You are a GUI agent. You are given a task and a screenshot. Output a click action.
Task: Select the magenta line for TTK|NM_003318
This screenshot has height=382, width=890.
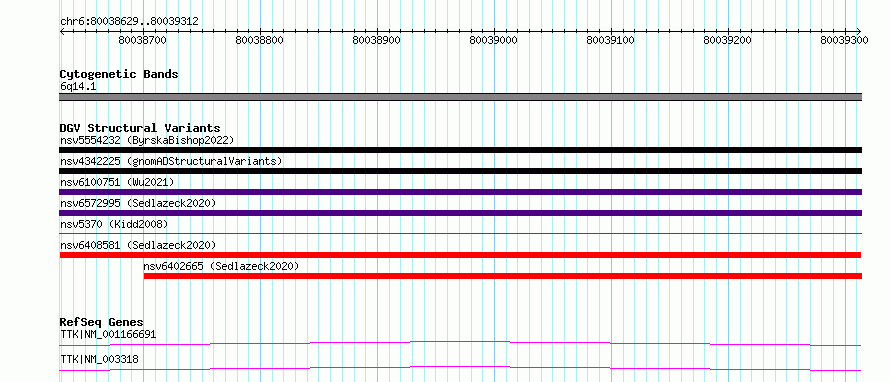[x=460, y=368]
